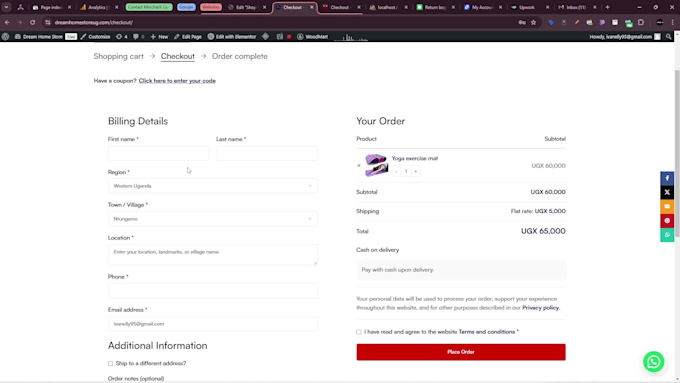Image resolution: width=680 pixels, height=383 pixels.
Task: Click the Email address field
Action: [212, 324]
